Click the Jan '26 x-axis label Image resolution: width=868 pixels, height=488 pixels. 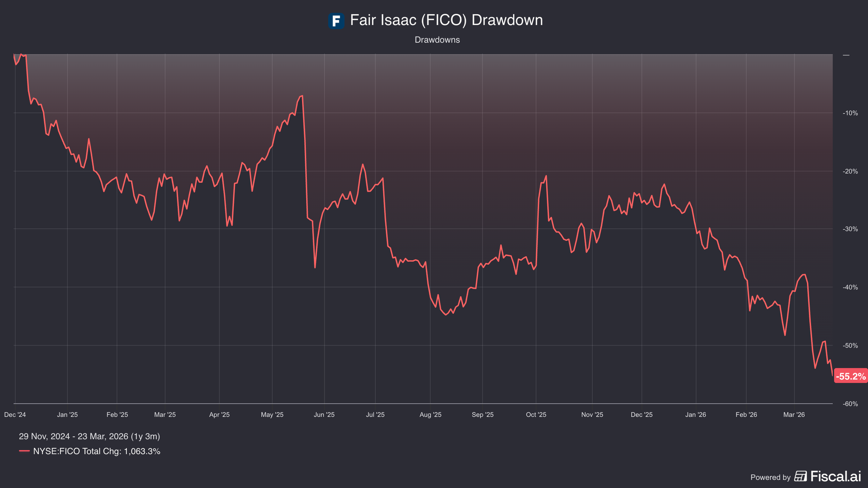[695, 415]
